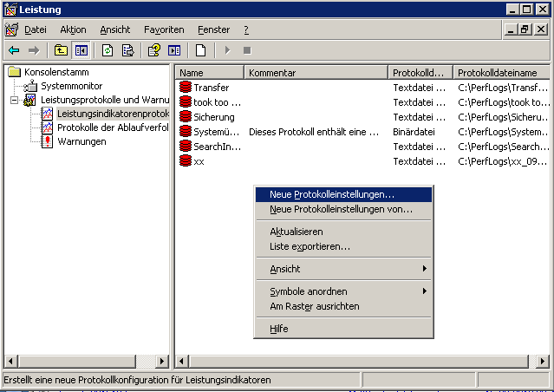The image size is (554, 392).
Task: Click right scroll arrow of the tree pane
Action: click(162, 362)
